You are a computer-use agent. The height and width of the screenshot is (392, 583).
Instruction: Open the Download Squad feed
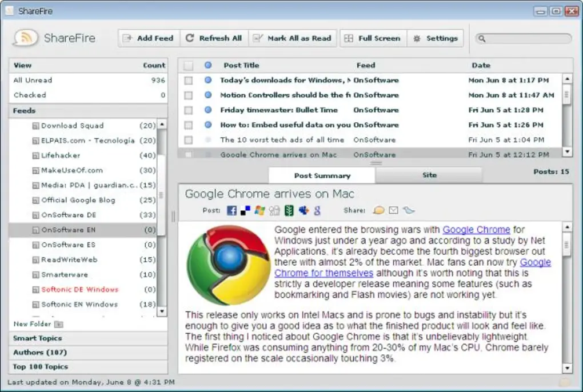pos(83,126)
